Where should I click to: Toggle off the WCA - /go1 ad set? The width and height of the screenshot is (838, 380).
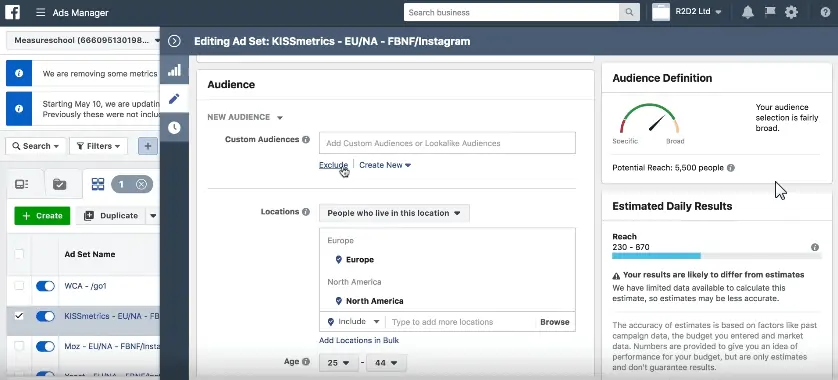[45, 286]
